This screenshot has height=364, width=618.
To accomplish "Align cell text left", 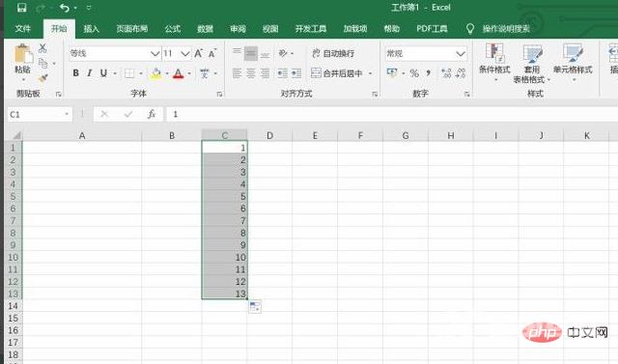I will click(x=237, y=73).
